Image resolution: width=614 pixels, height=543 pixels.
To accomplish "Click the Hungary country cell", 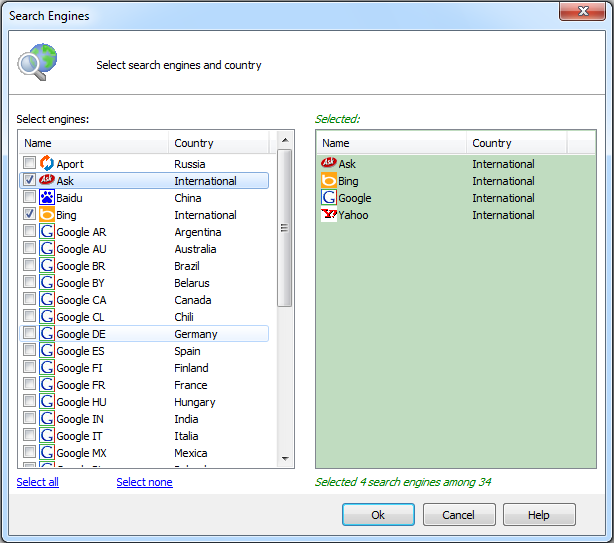I will click(195, 402).
